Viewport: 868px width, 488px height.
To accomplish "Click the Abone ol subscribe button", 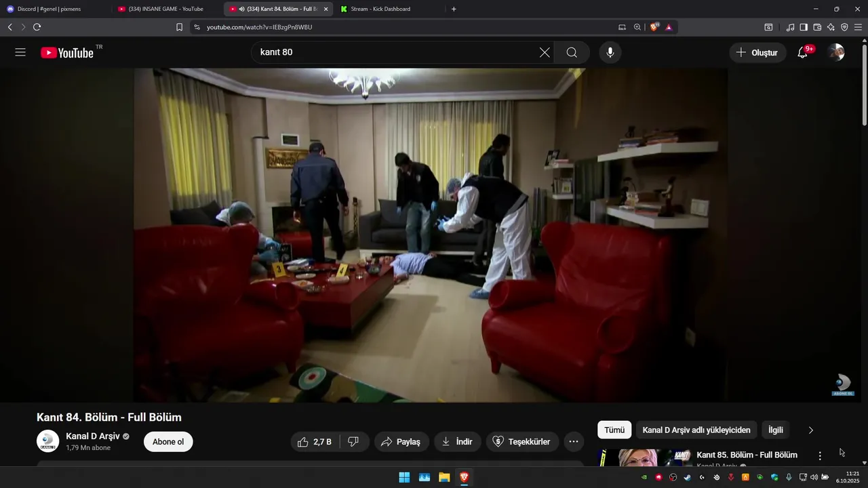I will [x=168, y=442].
